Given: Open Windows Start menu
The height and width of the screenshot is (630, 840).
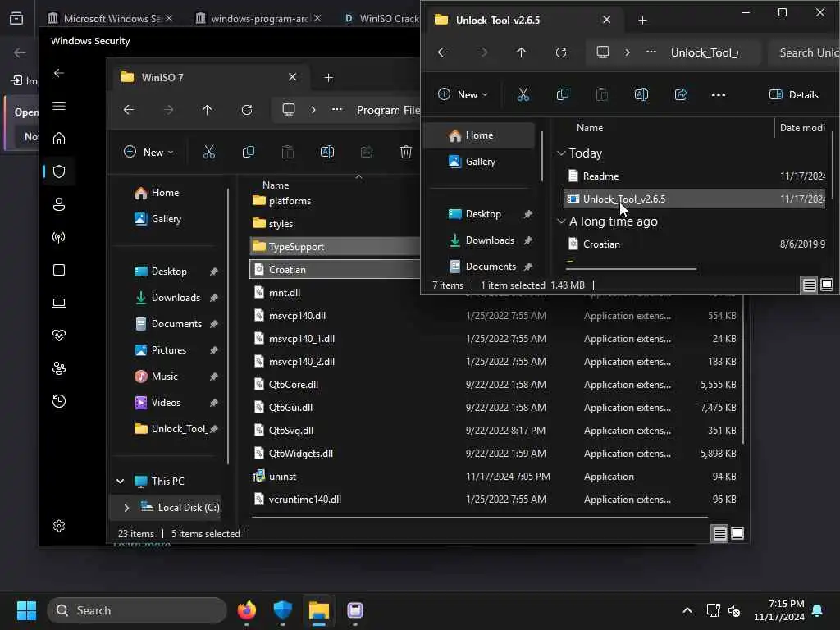Looking at the screenshot, I should click(x=26, y=610).
